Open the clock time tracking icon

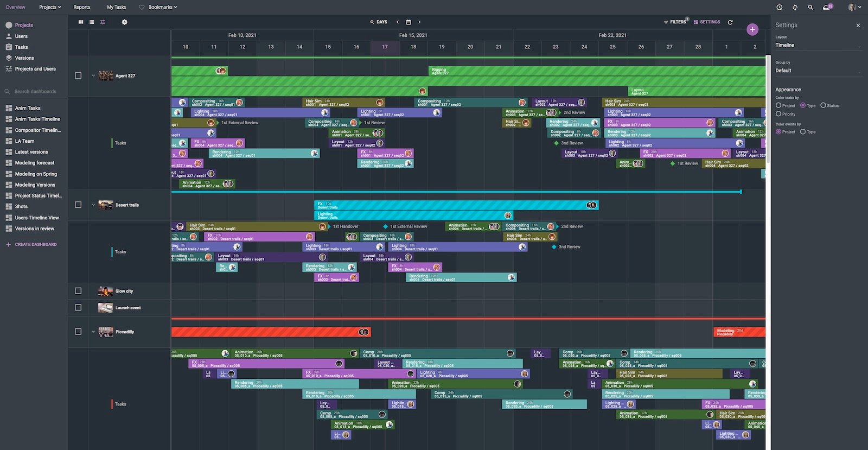(780, 7)
